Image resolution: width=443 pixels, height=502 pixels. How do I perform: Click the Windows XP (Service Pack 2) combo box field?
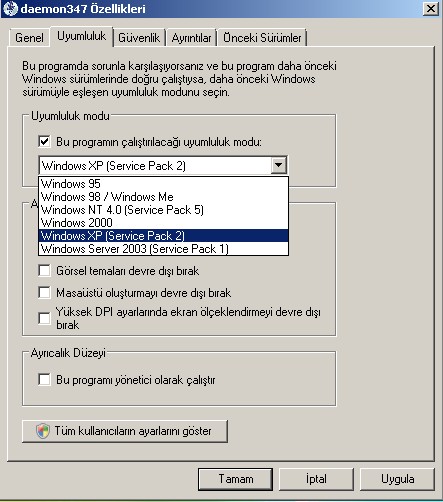coord(163,165)
